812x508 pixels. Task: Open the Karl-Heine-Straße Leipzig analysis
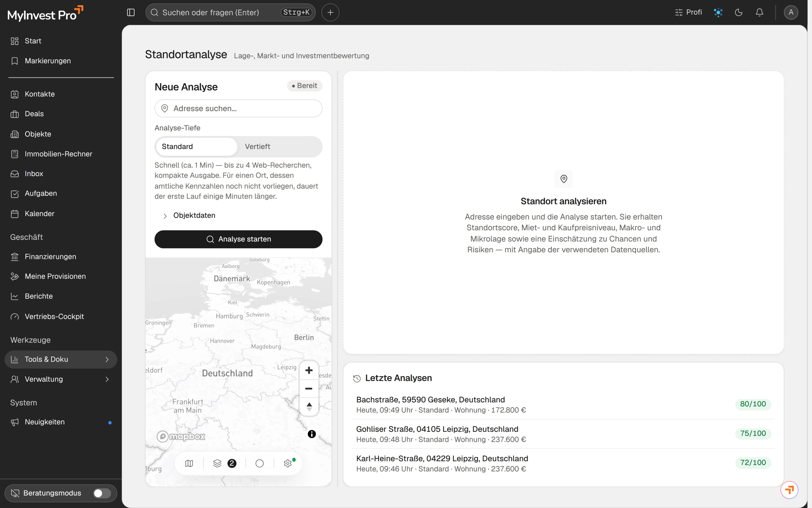(563, 463)
